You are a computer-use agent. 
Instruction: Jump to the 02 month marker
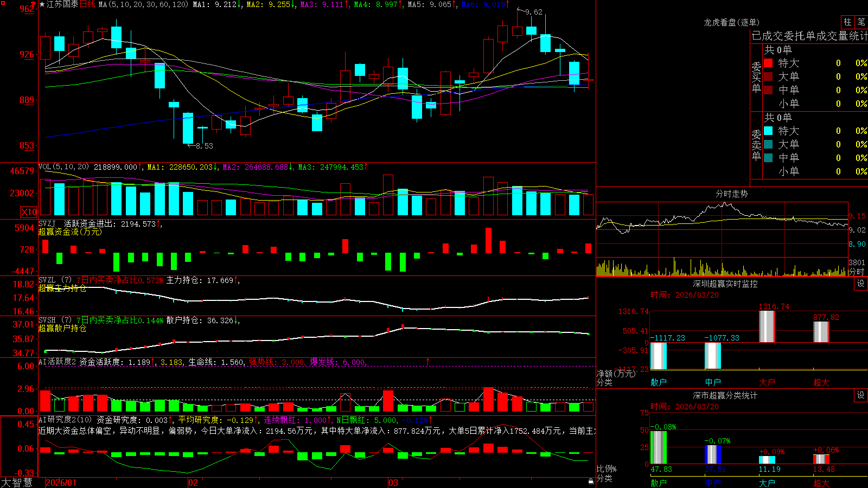[193, 483]
